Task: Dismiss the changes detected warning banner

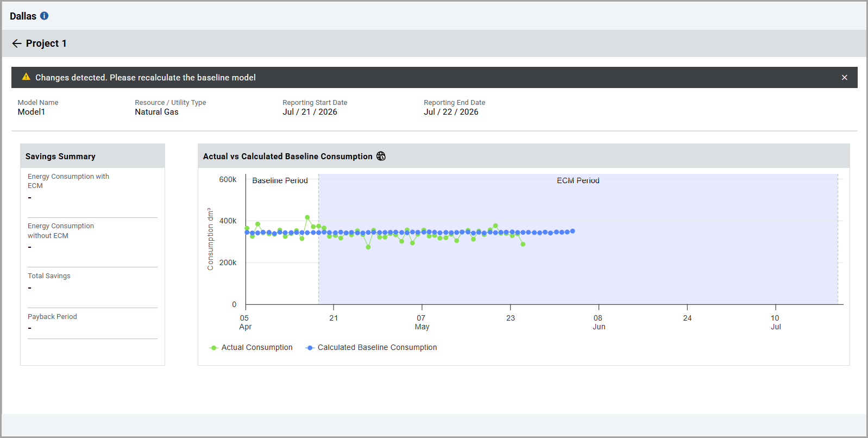Action: [x=844, y=78]
